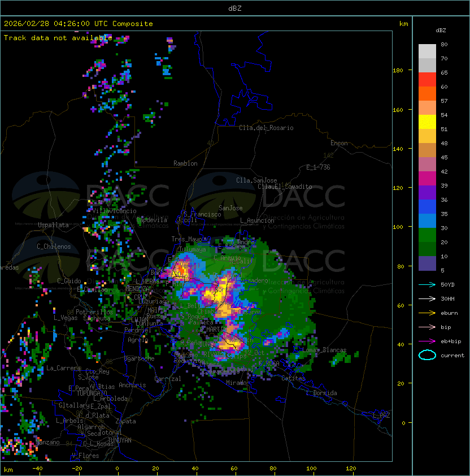
Task: Click the cyan ellipse for current
Action: [427, 355]
